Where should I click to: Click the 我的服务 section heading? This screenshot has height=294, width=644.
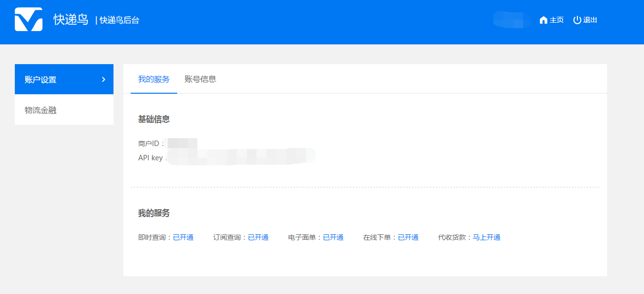pos(154,213)
